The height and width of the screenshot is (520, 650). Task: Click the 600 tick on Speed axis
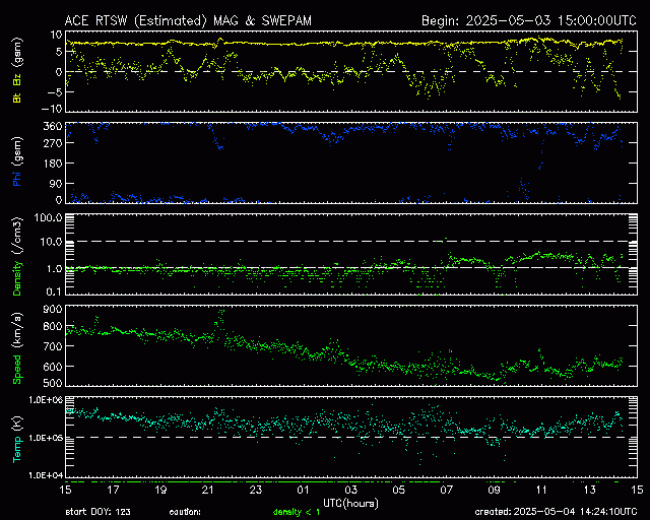pyautogui.click(x=53, y=367)
